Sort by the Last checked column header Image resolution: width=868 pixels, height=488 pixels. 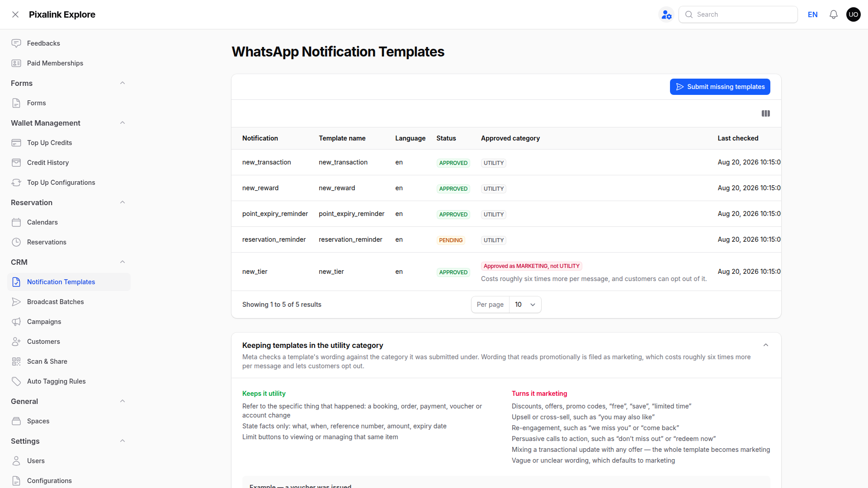pyautogui.click(x=738, y=138)
